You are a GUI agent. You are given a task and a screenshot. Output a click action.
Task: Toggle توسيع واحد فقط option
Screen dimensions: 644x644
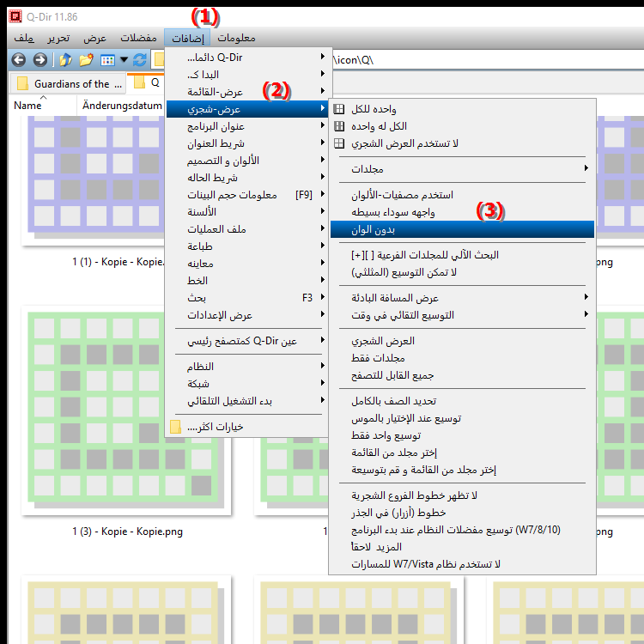coord(463,435)
